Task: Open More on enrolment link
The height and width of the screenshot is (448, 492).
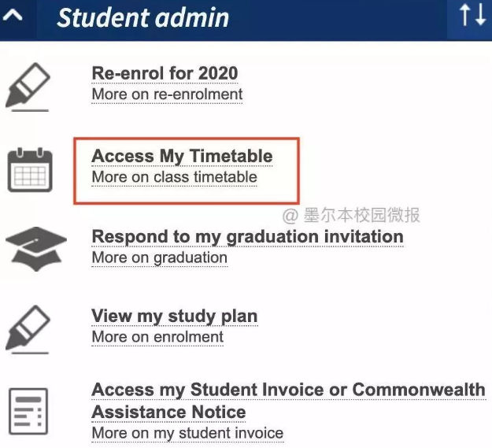Action: (x=157, y=337)
